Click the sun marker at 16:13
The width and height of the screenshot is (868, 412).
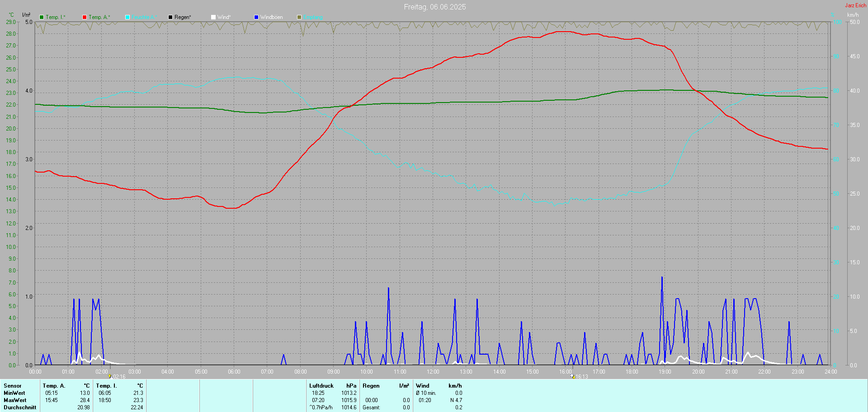573,376
